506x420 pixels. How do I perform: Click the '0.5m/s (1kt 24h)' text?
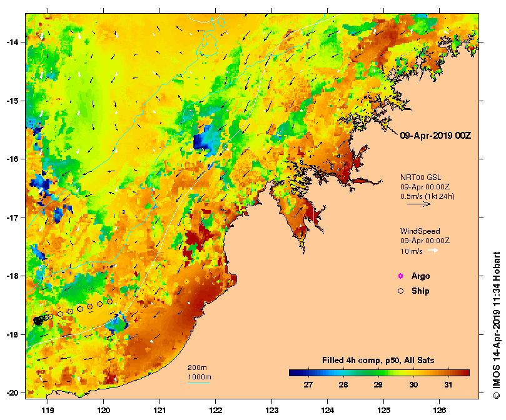point(427,196)
